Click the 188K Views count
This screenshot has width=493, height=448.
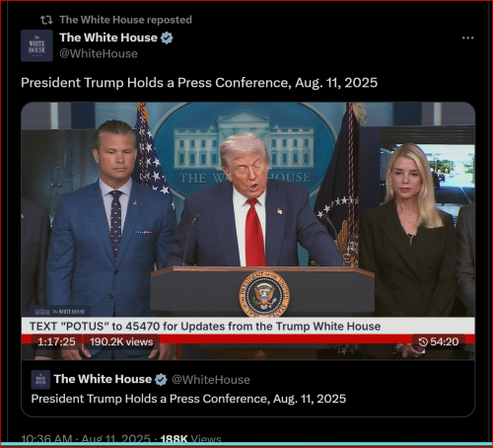(x=190, y=438)
